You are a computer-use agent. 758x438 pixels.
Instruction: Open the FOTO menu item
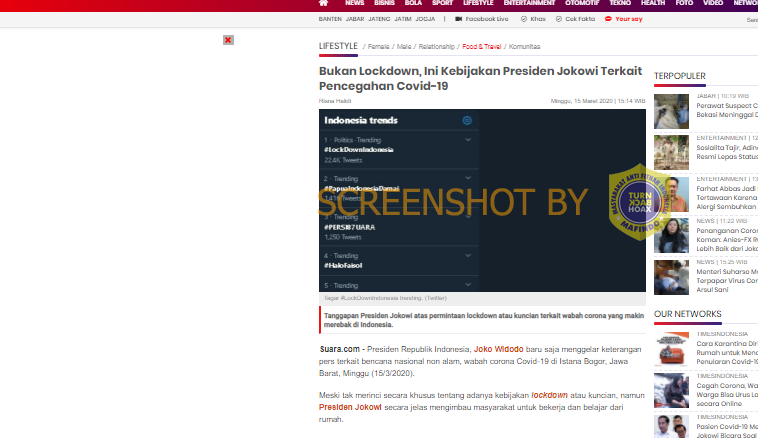(684, 3)
